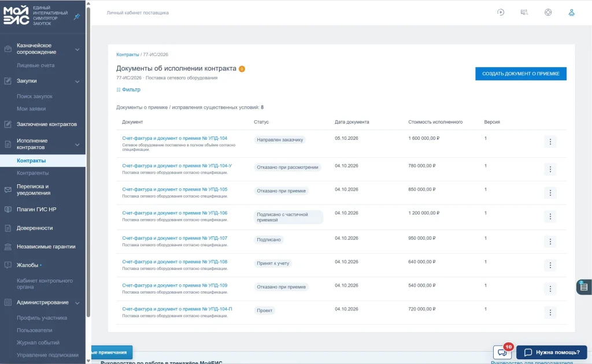Click the Контракты breadcrumb link

coord(128,55)
